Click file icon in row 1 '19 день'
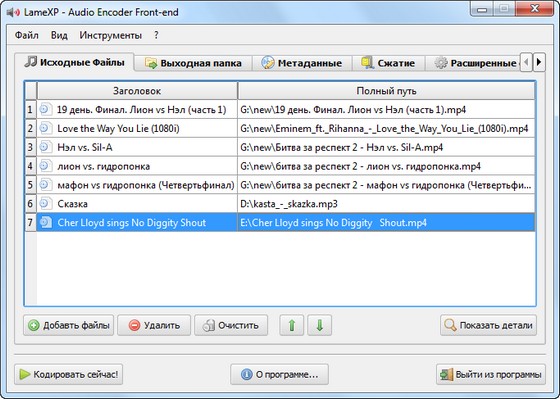Screen dimensions: 560x399 [x=45, y=109]
